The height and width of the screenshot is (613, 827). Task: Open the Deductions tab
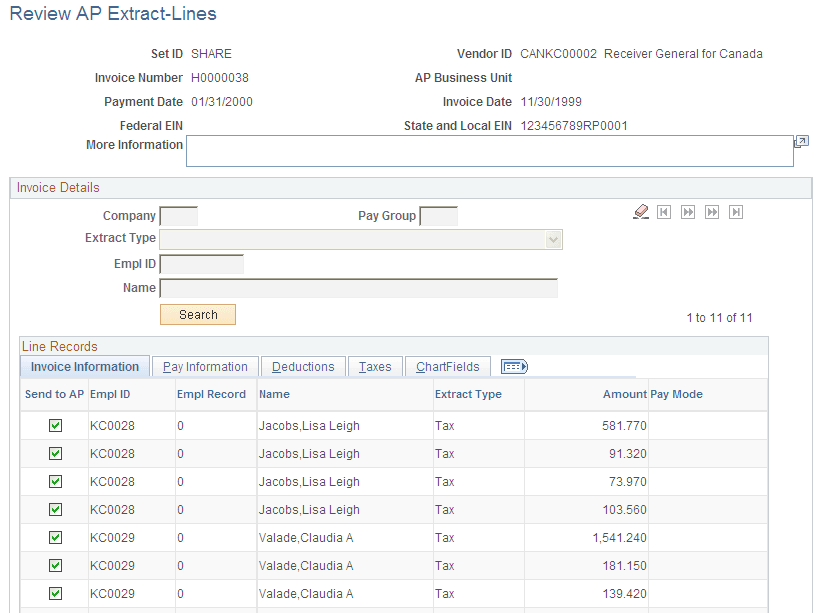(x=303, y=367)
